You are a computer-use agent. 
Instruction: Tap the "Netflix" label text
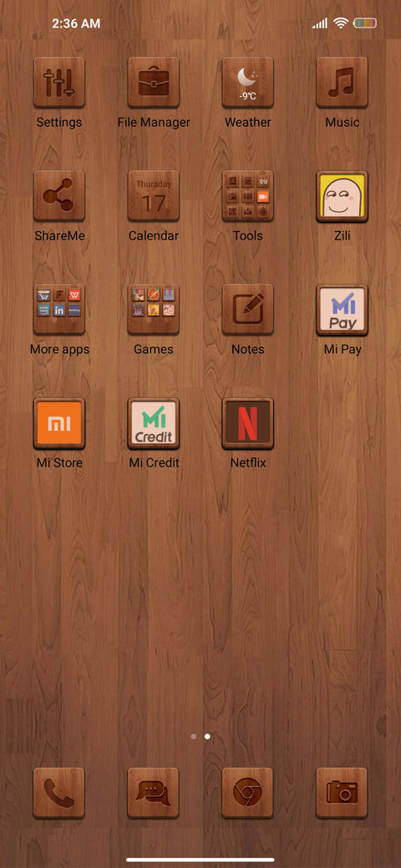[247, 462]
